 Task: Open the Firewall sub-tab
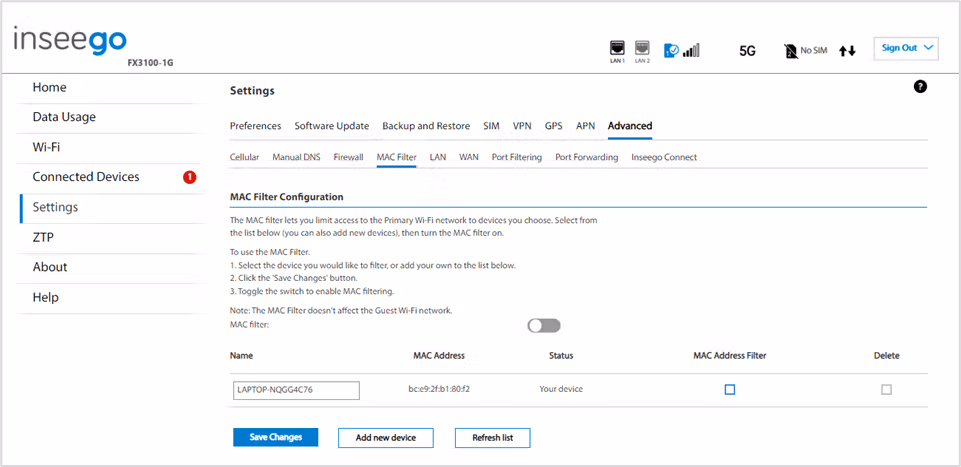[348, 158]
